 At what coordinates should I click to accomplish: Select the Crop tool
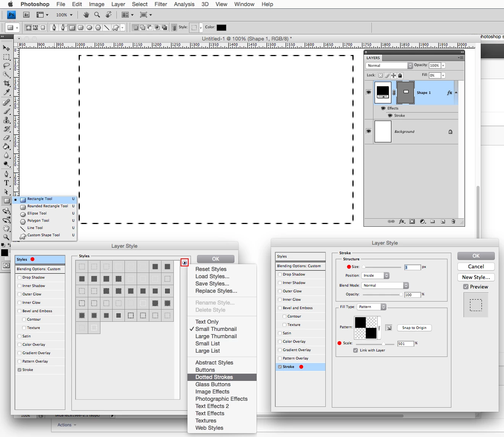click(6, 84)
